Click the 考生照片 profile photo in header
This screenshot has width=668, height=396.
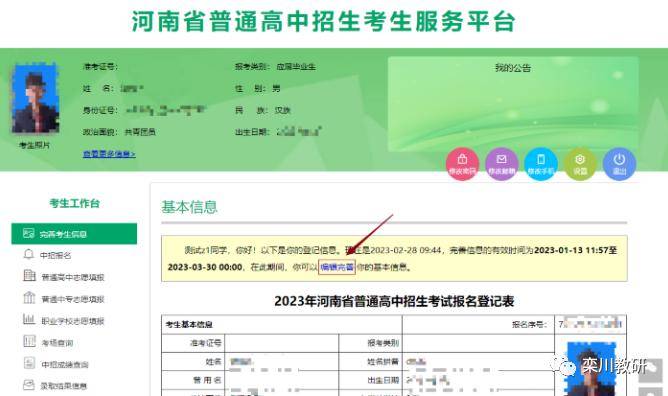[35, 98]
